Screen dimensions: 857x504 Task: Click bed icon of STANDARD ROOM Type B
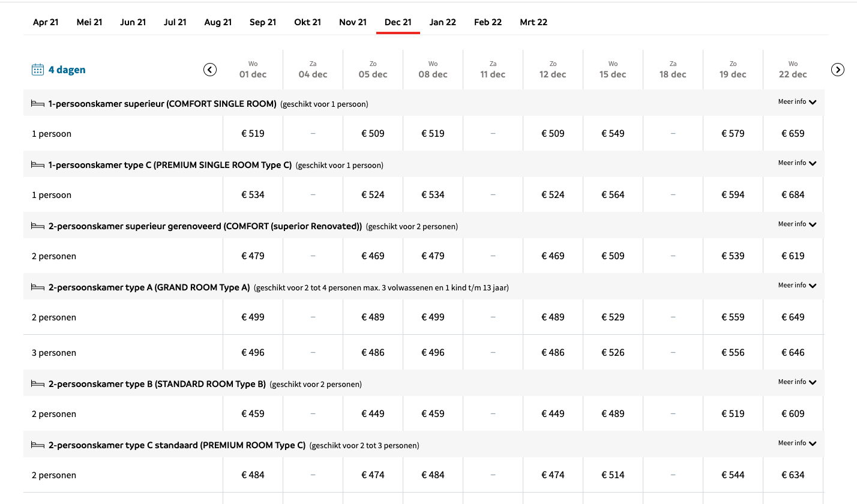(38, 384)
